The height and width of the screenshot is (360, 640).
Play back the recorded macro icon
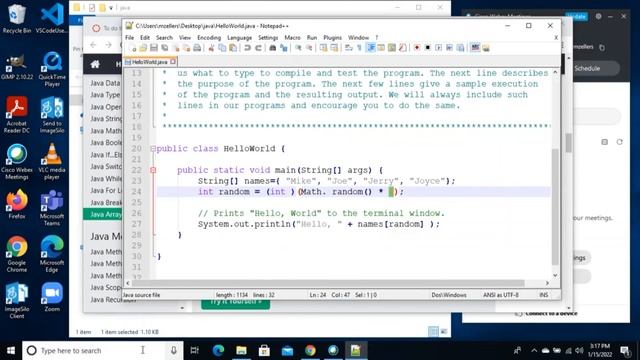coord(438,48)
